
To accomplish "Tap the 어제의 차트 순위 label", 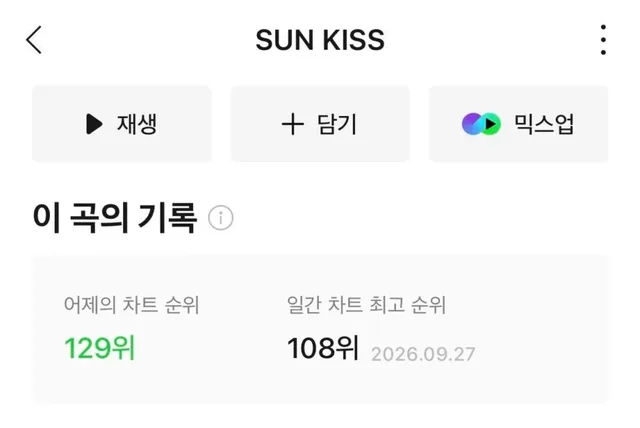I will [x=131, y=305].
